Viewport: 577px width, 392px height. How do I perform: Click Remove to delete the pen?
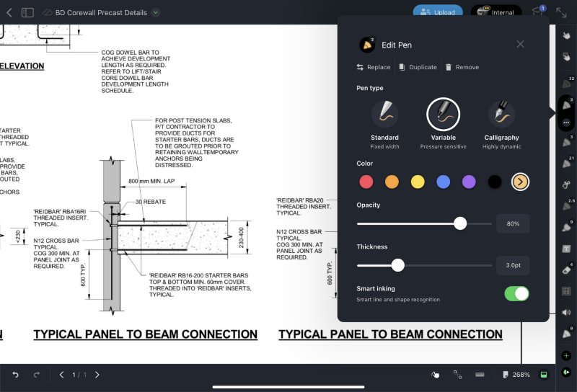click(x=462, y=67)
